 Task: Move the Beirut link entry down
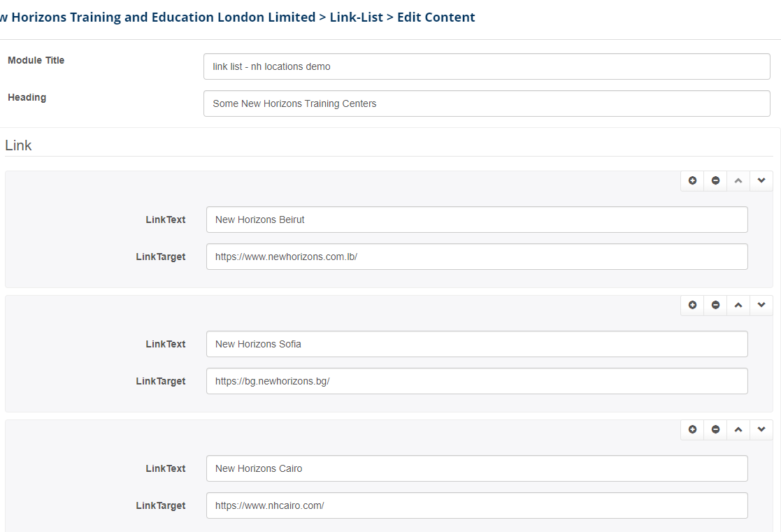click(761, 180)
